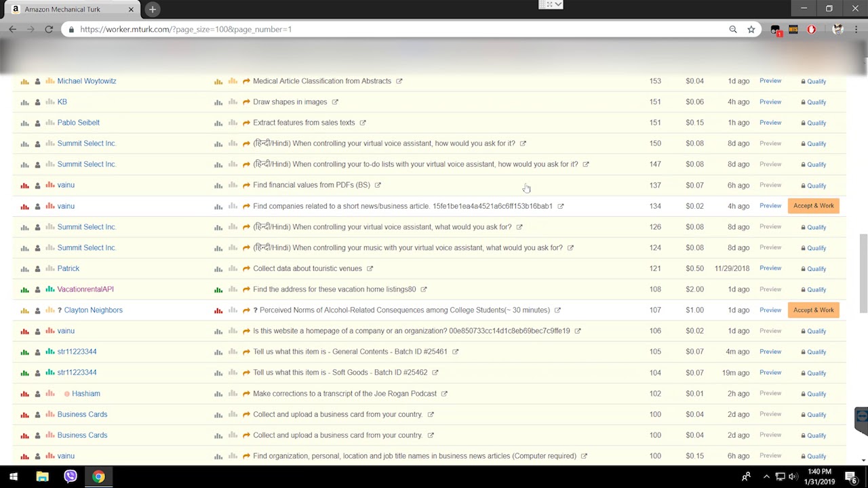Screen dimensions: 868x488
Task: Select Make corrections to Joe Rogan Podcast transcript
Action: 344,394
